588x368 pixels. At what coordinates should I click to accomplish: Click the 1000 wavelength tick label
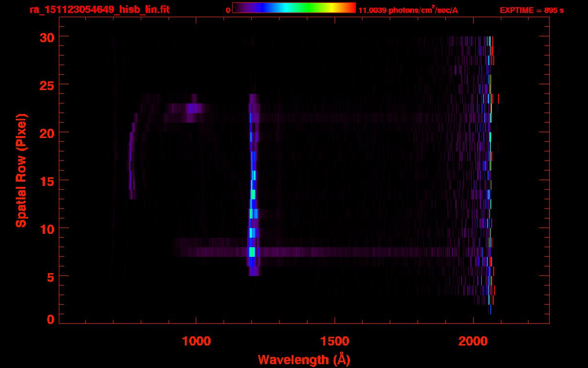click(196, 341)
